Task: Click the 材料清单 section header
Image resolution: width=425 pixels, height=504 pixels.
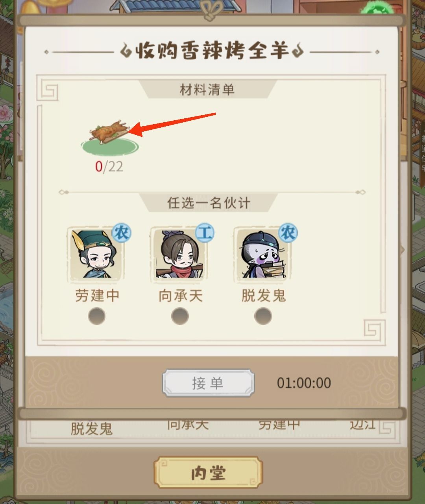Action: pos(207,90)
